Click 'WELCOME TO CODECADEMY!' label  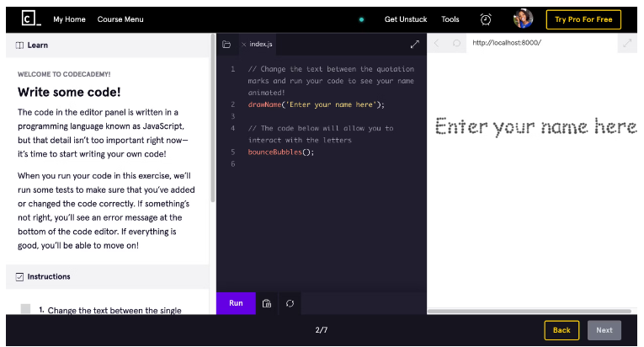pyautogui.click(x=64, y=74)
